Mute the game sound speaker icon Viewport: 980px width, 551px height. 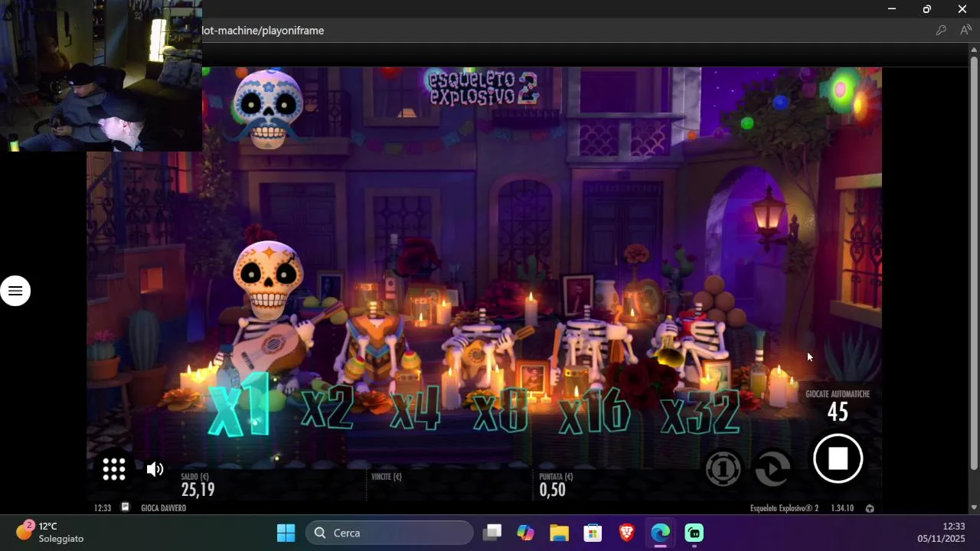click(x=155, y=469)
